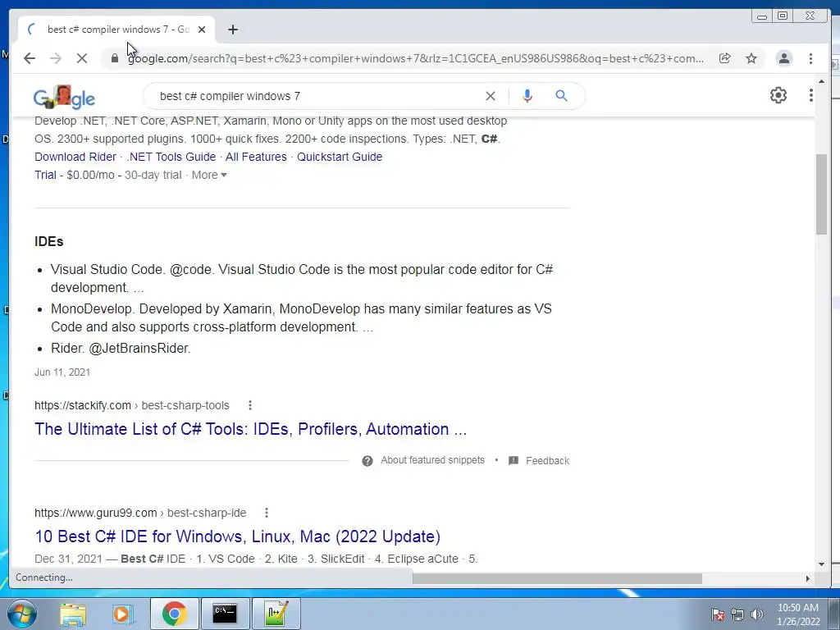Open the .NET Tools Guide link

click(x=171, y=157)
